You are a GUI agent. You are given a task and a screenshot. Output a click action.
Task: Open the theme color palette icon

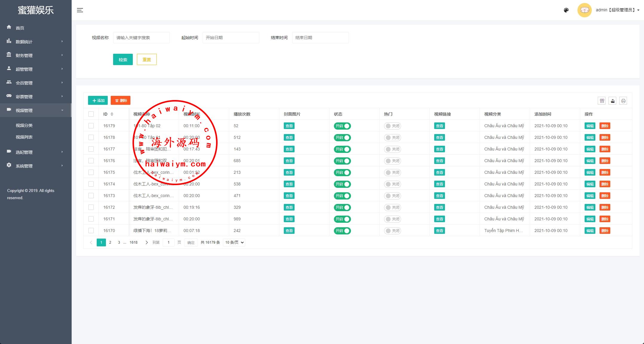click(x=566, y=10)
